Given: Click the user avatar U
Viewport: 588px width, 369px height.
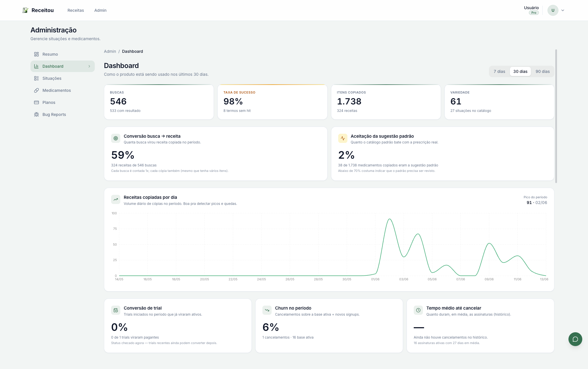Looking at the screenshot, I should tap(553, 10).
